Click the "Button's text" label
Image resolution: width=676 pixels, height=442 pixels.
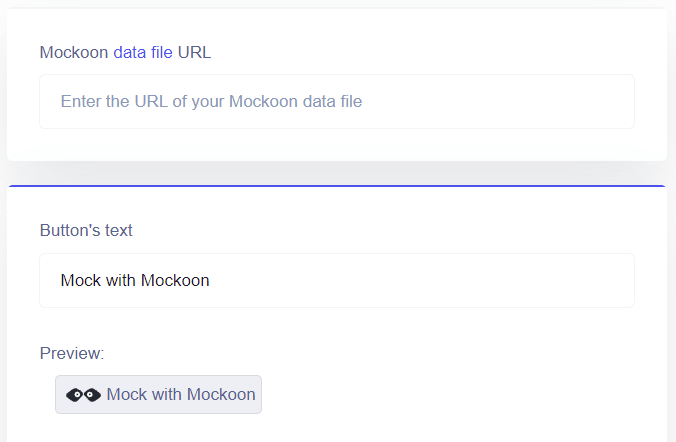[x=86, y=230]
